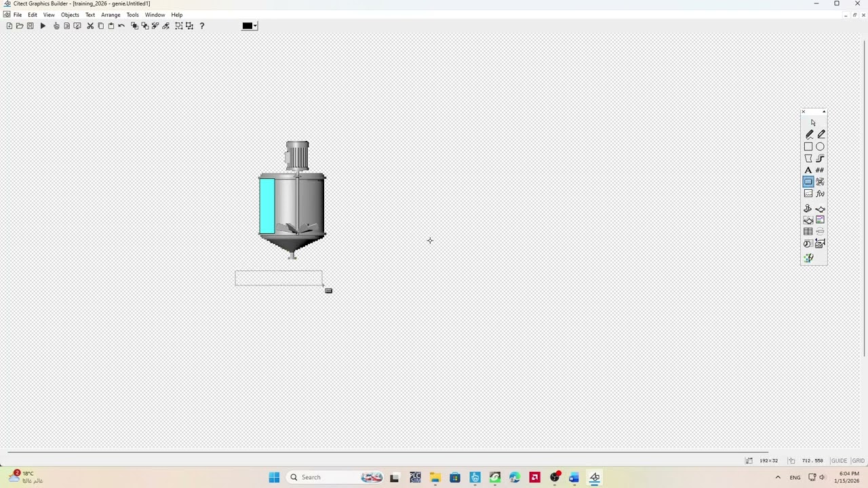Select the Trend chart tool

pyautogui.click(x=808, y=194)
